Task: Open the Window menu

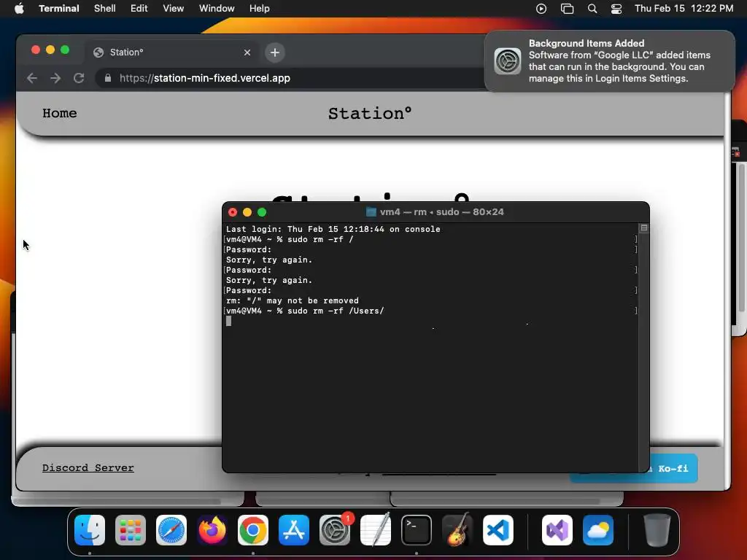Action: click(x=217, y=9)
